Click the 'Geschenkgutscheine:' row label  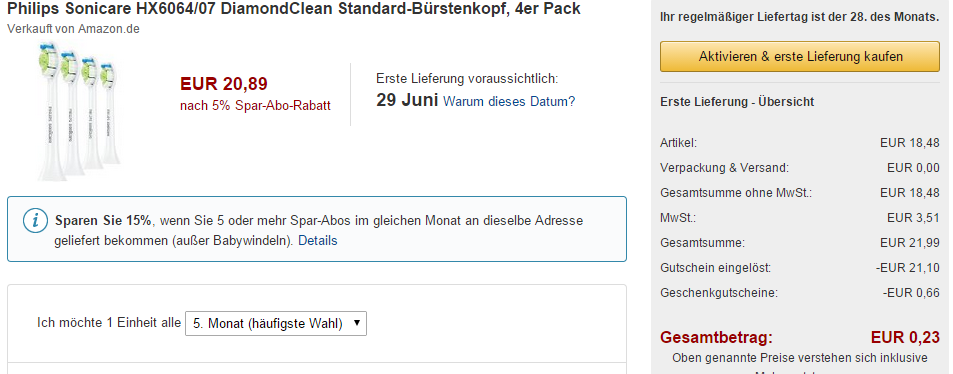[x=718, y=293]
